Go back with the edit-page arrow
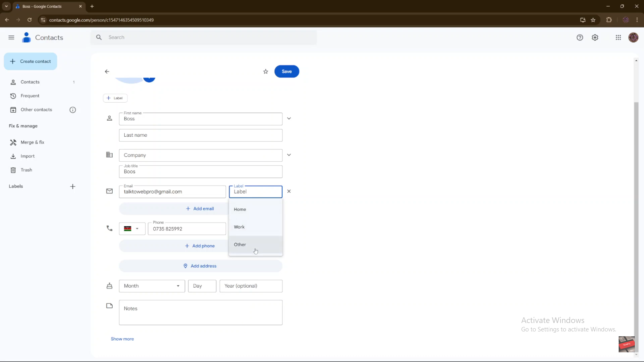644x362 pixels. 107,72
